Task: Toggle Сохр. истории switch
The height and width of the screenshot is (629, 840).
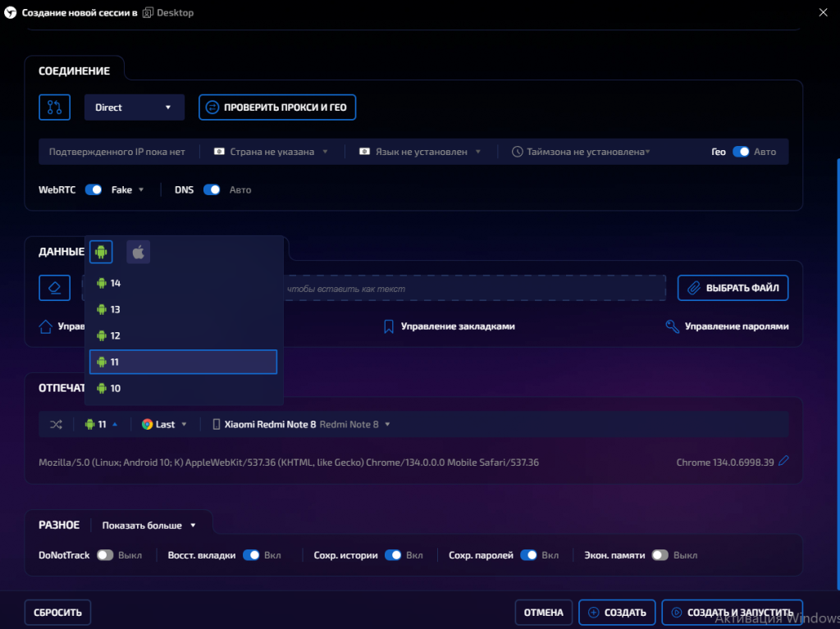Action: point(393,555)
